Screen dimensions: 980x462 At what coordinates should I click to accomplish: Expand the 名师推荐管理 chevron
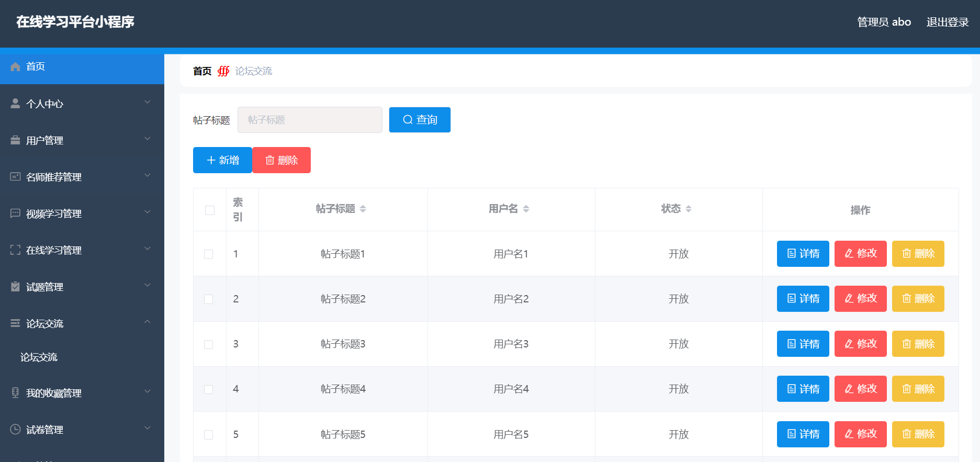coord(148,175)
